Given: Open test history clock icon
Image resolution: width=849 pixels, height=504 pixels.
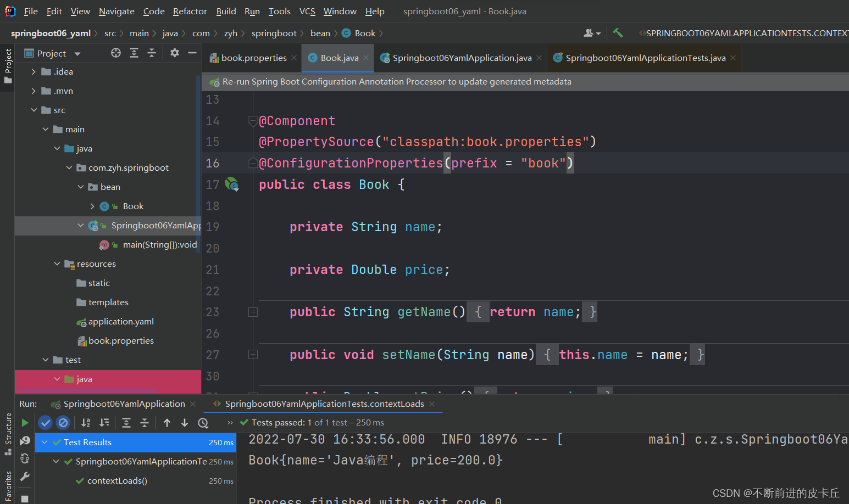Looking at the screenshot, I should point(203,423).
